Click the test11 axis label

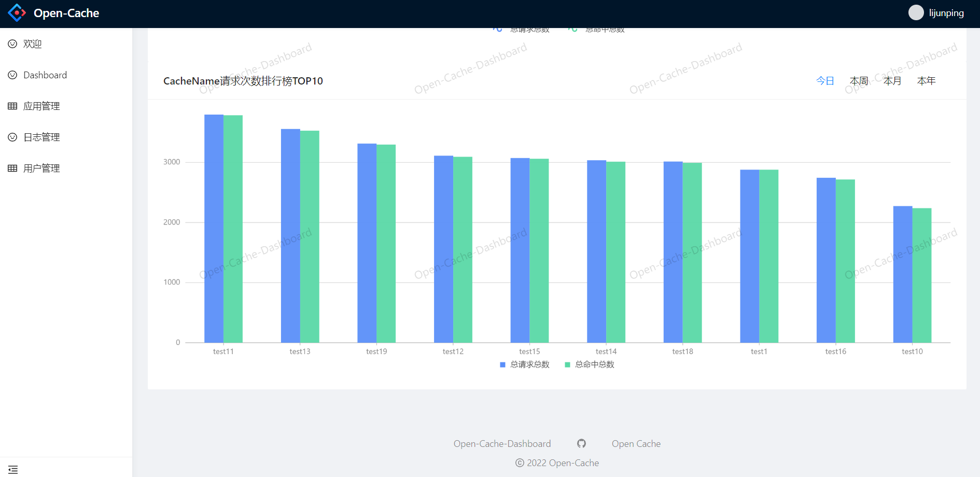223,352
